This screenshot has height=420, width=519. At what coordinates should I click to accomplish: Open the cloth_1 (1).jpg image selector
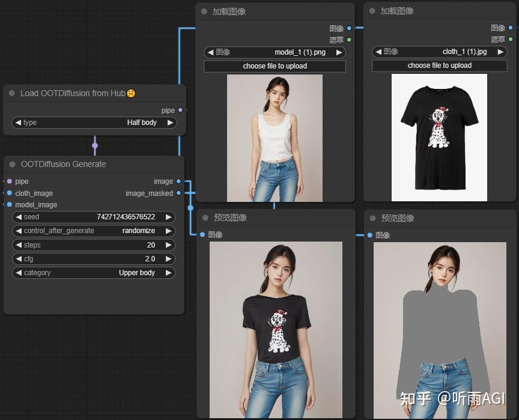[439, 52]
